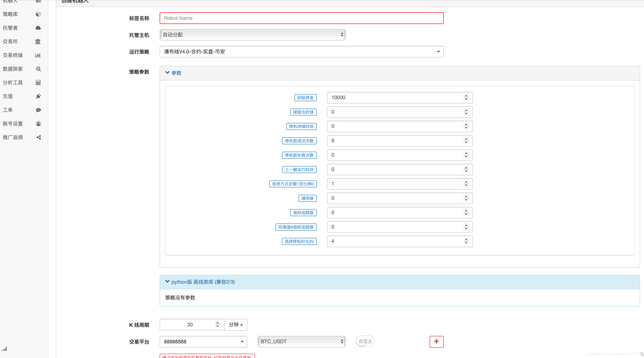Click the 选择停机时长(h) label tag
644x358 pixels.
click(299, 241)
